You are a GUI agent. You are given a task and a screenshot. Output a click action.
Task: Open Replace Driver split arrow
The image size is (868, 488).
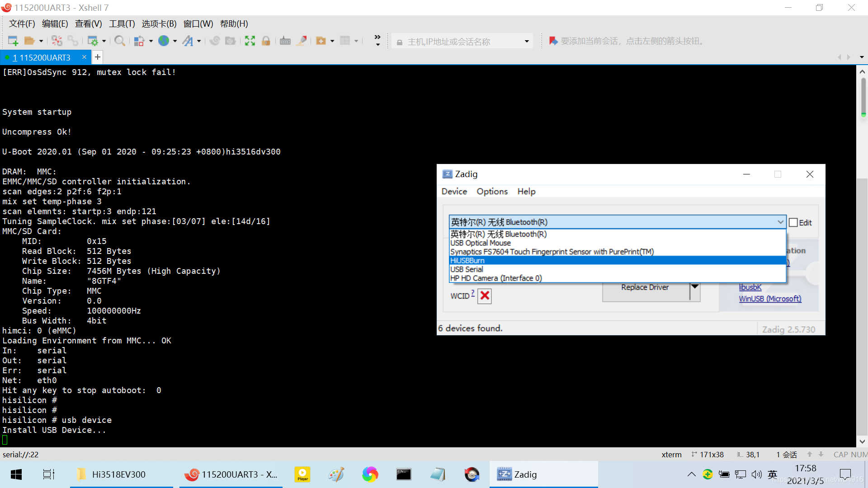coord(695,287)
